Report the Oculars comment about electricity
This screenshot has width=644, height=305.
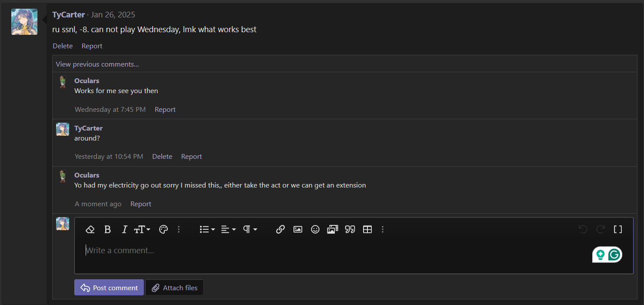pyautogui.click(x=140, y=204)
